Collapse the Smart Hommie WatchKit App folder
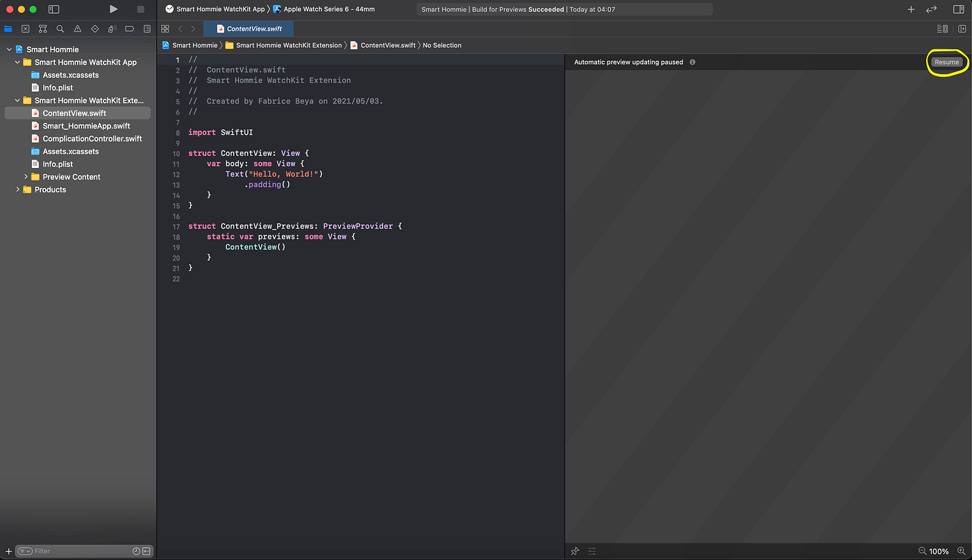 tap(16, 62)
